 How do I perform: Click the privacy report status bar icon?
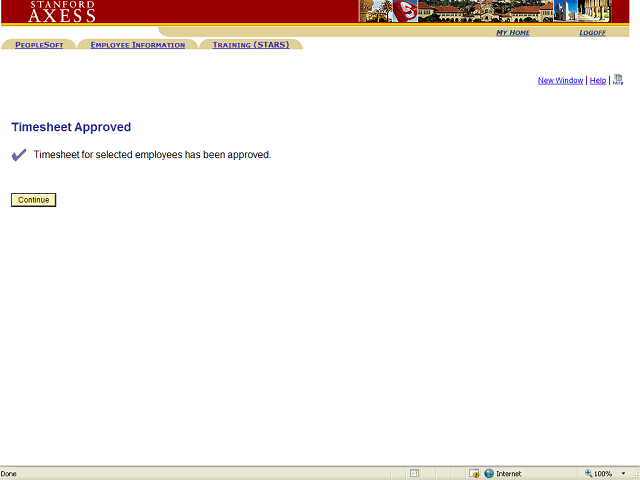[x=473, y=473]
